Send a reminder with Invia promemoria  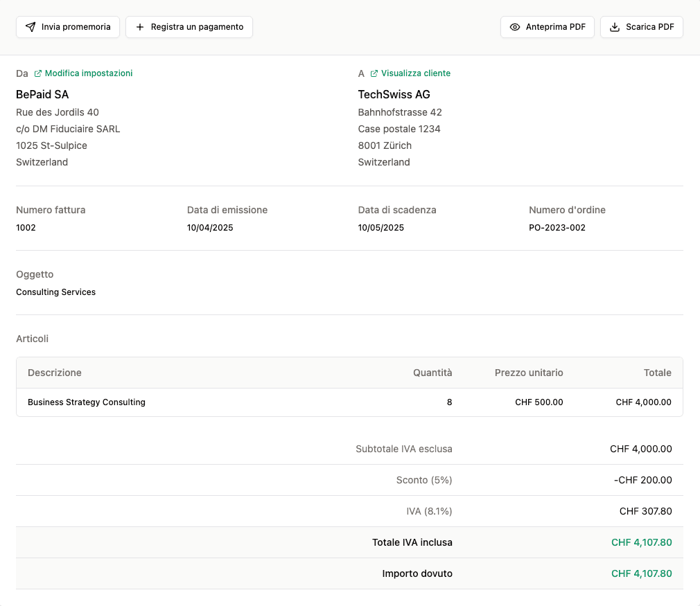(x=68, y=27)
